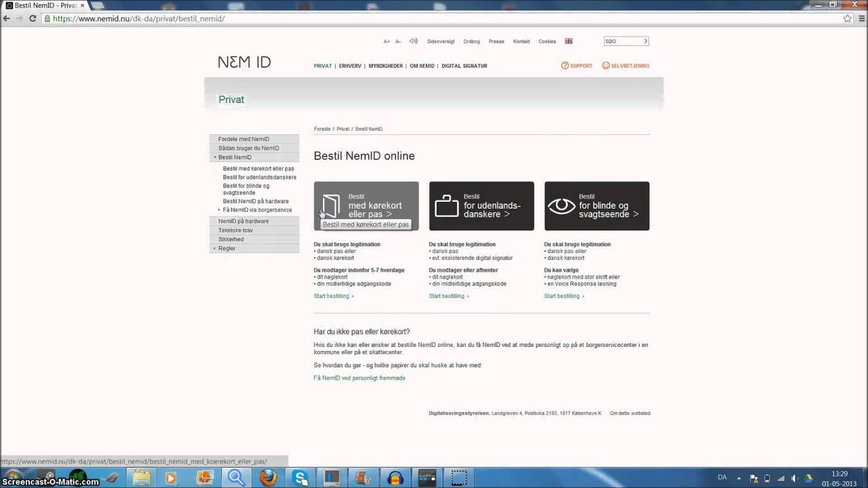Viewport: 868px width, 488px height.
Task: Open the Windows Start button
Action: coord(14,476)
